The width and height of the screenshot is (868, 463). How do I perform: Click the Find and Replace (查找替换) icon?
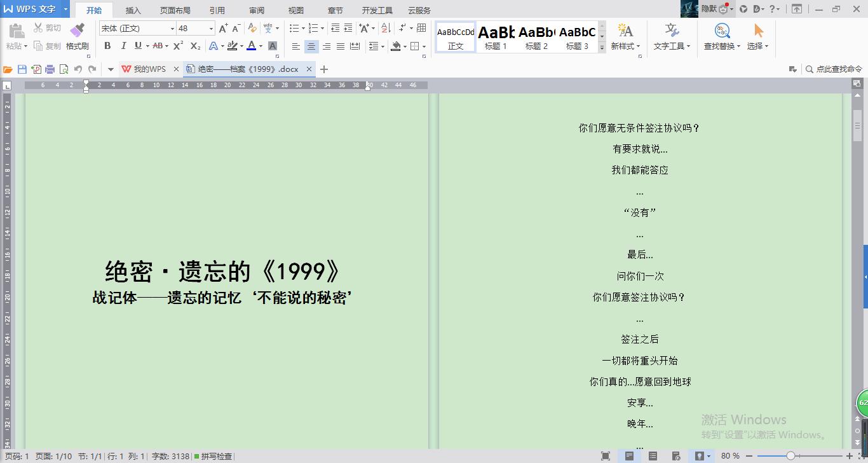[x=722, y=31]
